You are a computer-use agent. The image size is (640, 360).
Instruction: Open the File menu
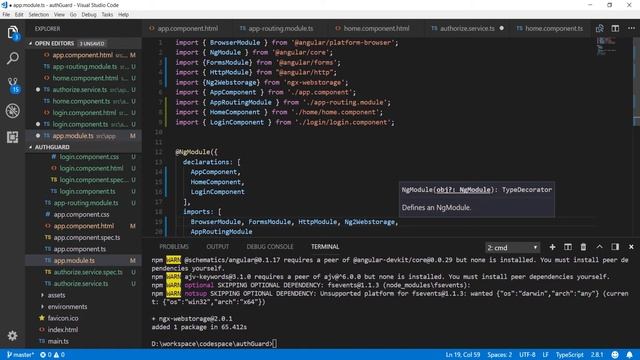point(6,15)
